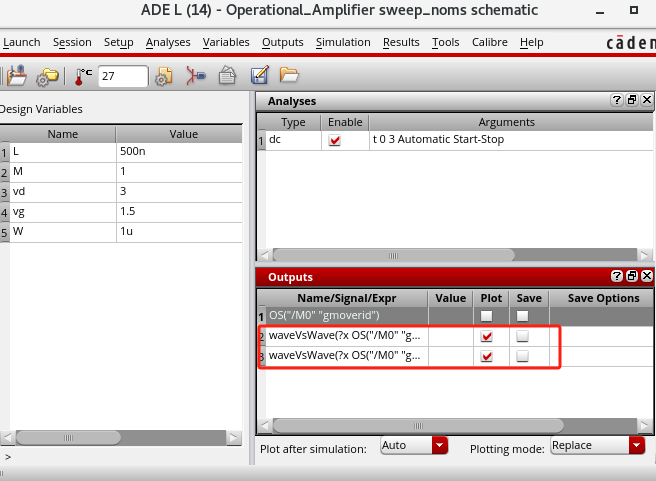656x481 pixels.
Task: Click the Design Variables horizontal scrollbar thumb
Action: click(68, 438)
